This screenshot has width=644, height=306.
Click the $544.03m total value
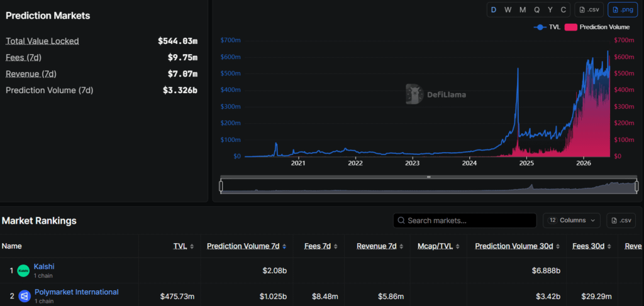click(177, 41)
